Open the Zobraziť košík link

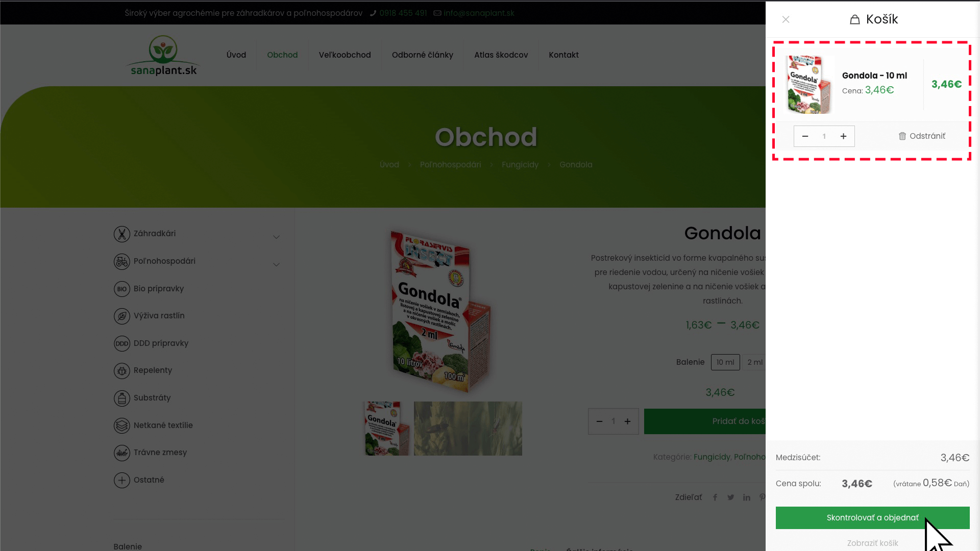[873, 543]
